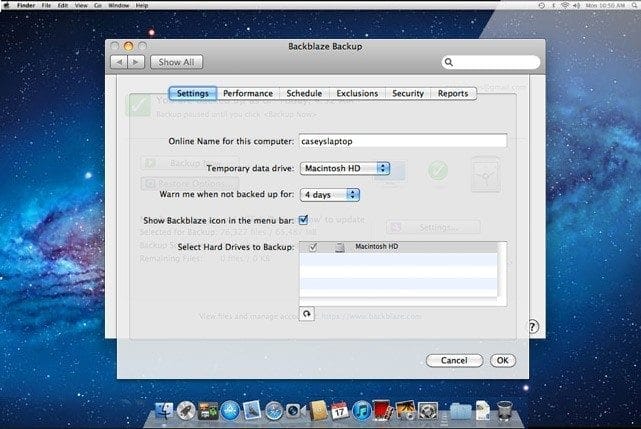The height and width of the screenshot is (429, 641).
Task: Open the Mail stamp icon in dock
Action: (252, 411)
